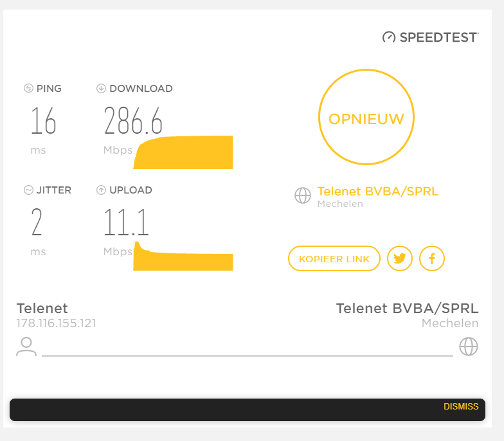Click the user profile icon at bottom left
The height and width of the screenshot is (441, 504).
tap(26, 346)
